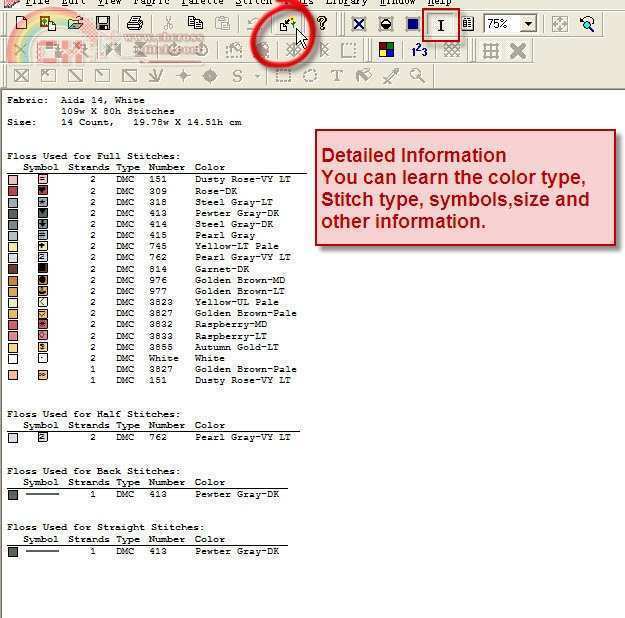Click the Copy icon
The height and width of the screenshot is (618, 625).
click(x=195, y=23)
